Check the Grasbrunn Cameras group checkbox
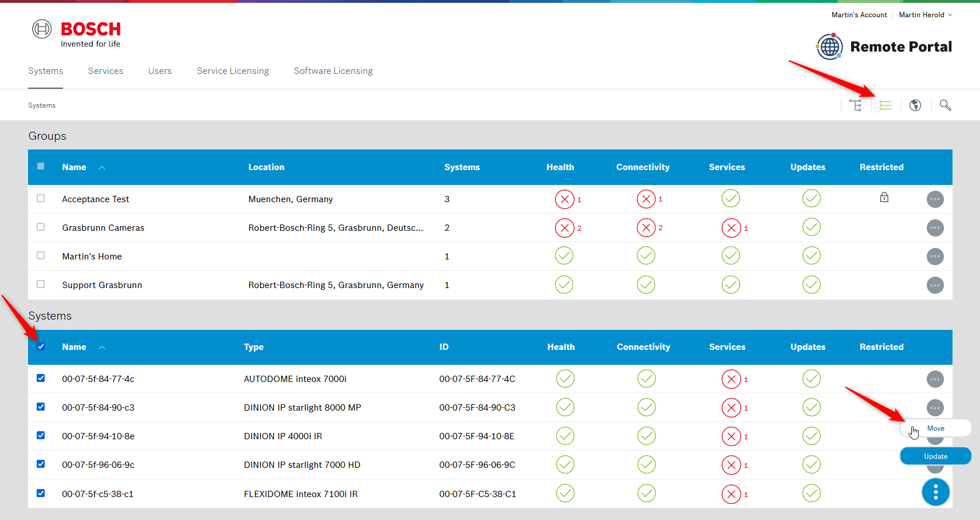This screenshot has height=520, width=980. tap(41, 227)
